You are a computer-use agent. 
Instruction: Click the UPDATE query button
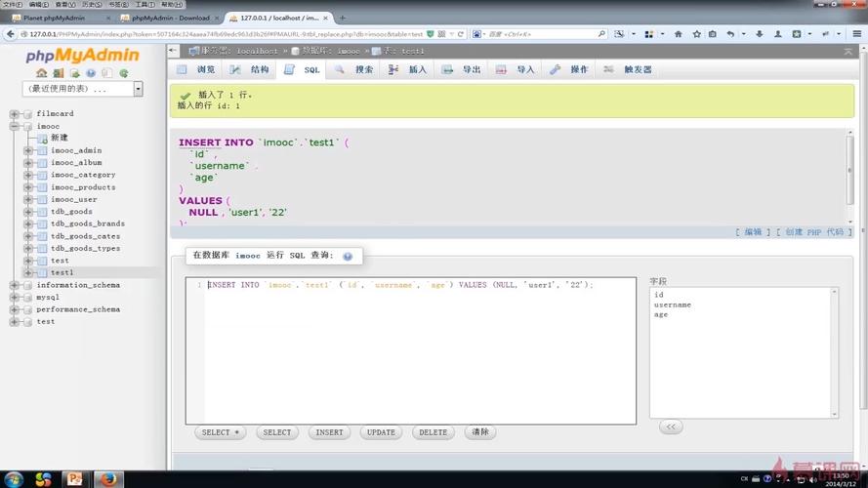(x=381, y=432)
